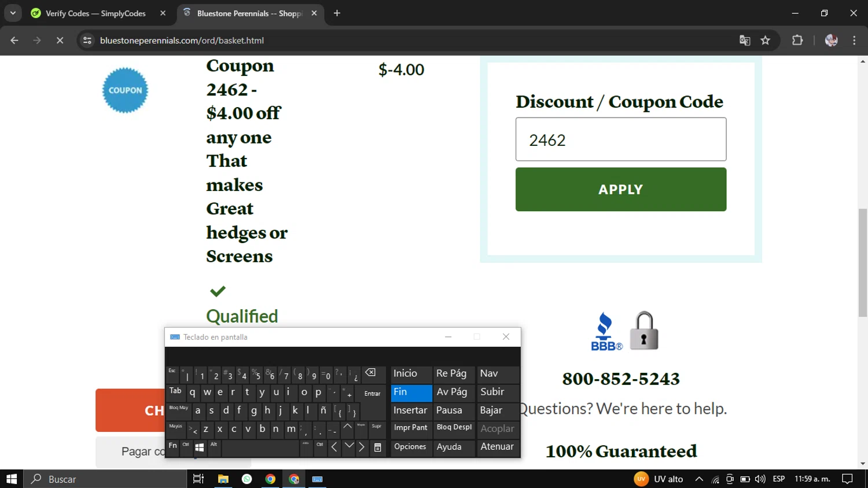Click the blue COUPON badge
This screenshot has width=868, height=488.
(125, 90)
